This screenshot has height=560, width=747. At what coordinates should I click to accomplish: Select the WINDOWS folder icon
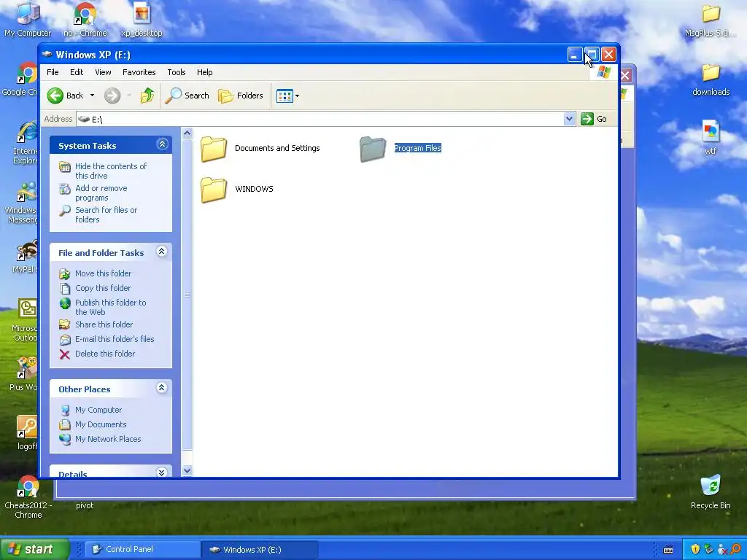pyautogui.click(x=214, y=190)
